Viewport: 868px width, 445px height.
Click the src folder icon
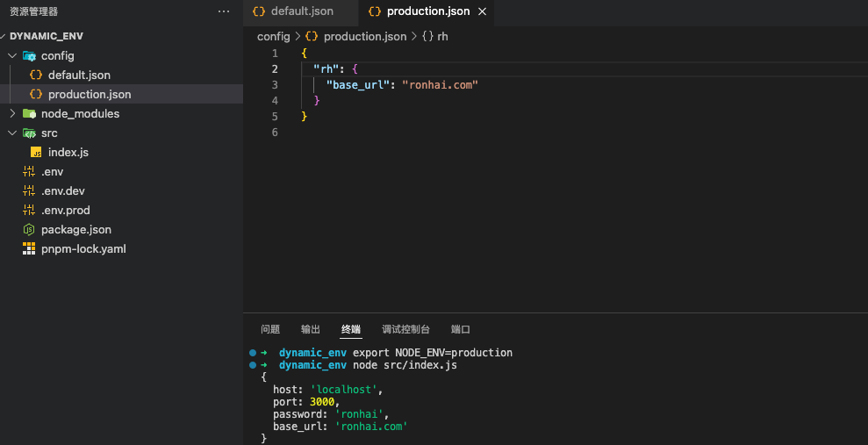click(29, 133)
